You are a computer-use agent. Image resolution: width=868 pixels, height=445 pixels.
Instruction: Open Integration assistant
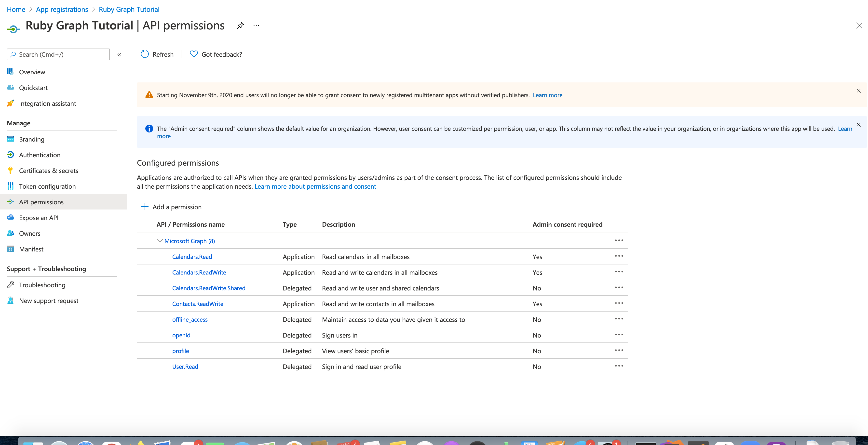pos(48,103)
